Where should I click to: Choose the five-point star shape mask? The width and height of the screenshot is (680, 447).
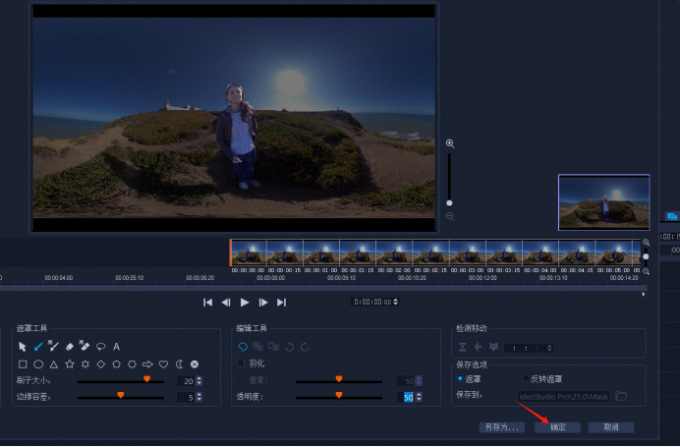click(x=69, y=364)
